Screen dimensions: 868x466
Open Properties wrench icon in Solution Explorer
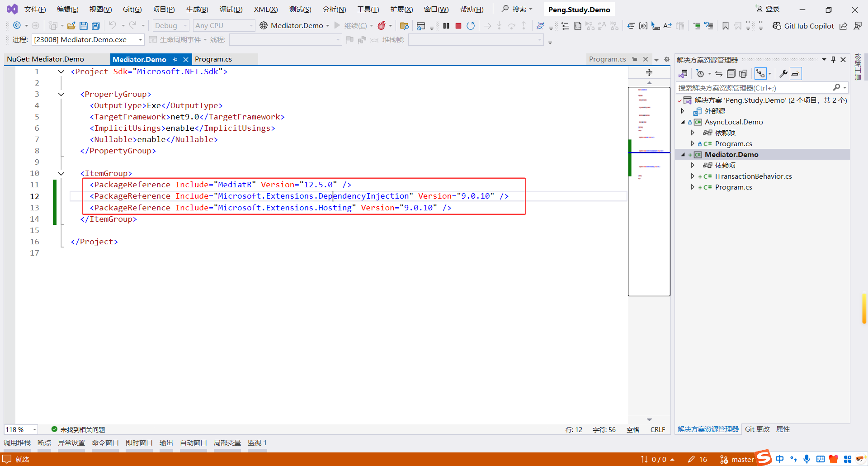click(x=783, y=74)
